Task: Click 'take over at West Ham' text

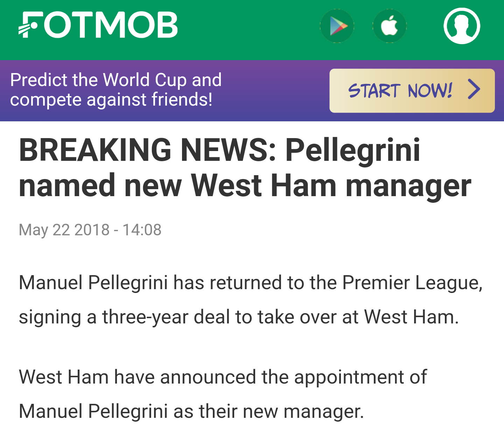Action: [x=357, y=317]
